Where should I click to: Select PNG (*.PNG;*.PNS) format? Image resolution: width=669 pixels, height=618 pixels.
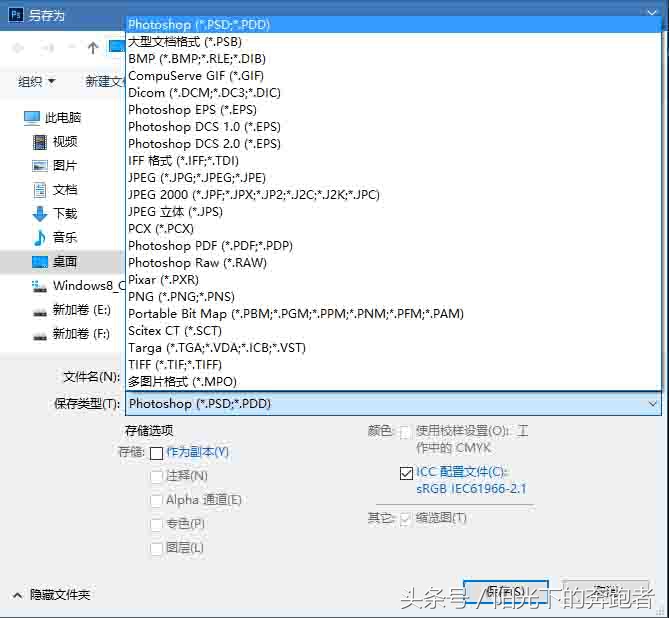[x=393, y=297]
